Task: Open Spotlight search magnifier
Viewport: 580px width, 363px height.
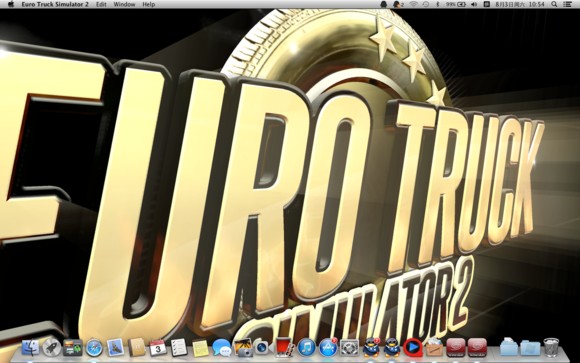Action: (554, 4)
